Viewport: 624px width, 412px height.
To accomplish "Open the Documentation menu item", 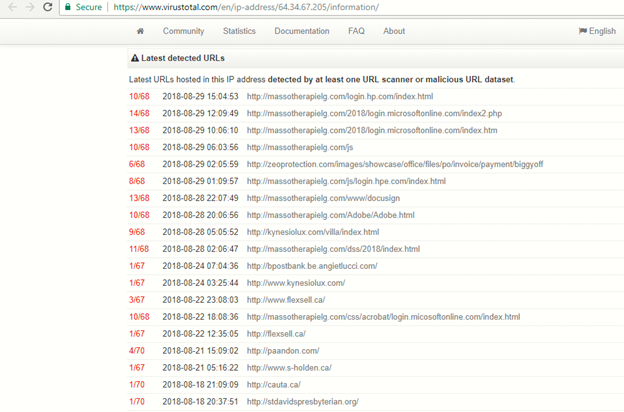I will pyautogui.click(x=301, y=31).
